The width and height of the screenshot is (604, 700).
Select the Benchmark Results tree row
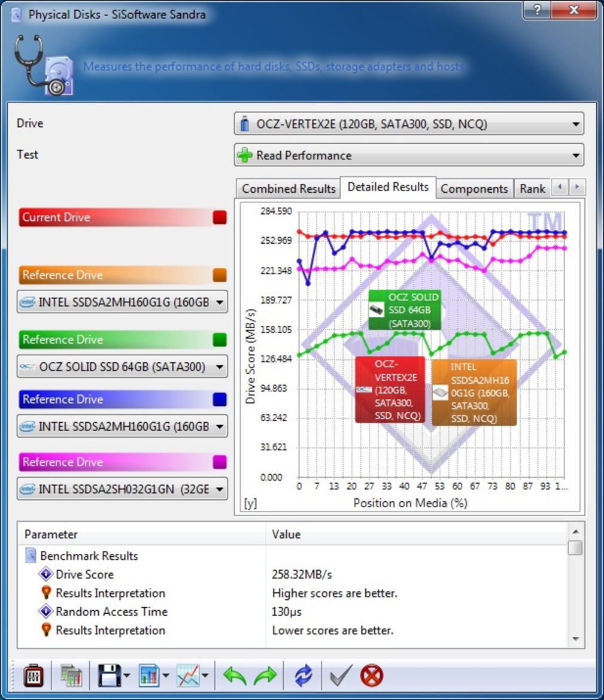[x=292, y=556]
